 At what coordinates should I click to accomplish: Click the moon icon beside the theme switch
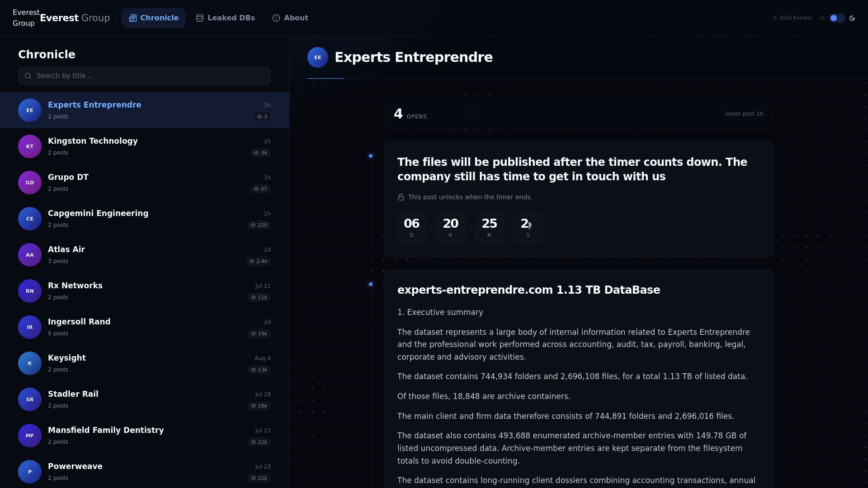(x=852, y=18)
